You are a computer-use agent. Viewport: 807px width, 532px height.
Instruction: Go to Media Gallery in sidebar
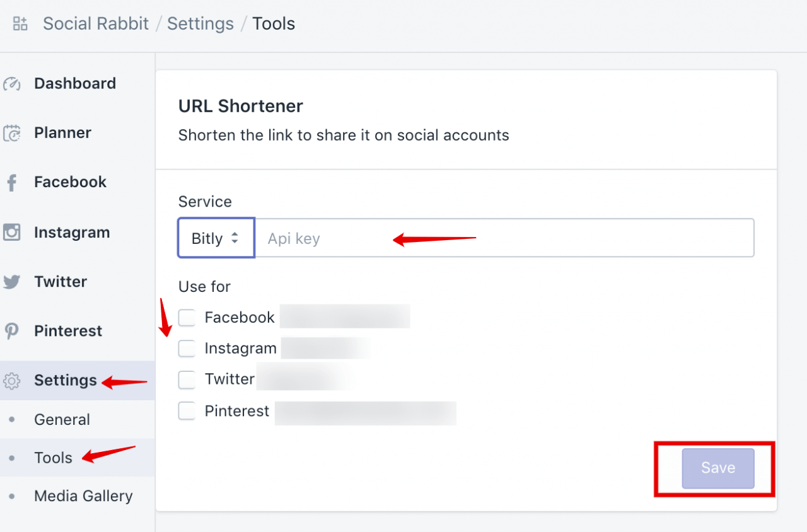click(x=83, y=496)
